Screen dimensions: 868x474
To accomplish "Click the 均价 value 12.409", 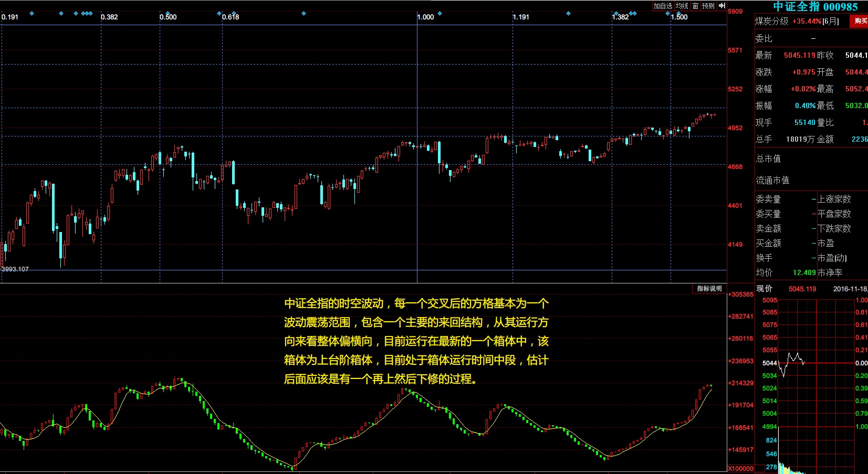I will tap(804, 272).
